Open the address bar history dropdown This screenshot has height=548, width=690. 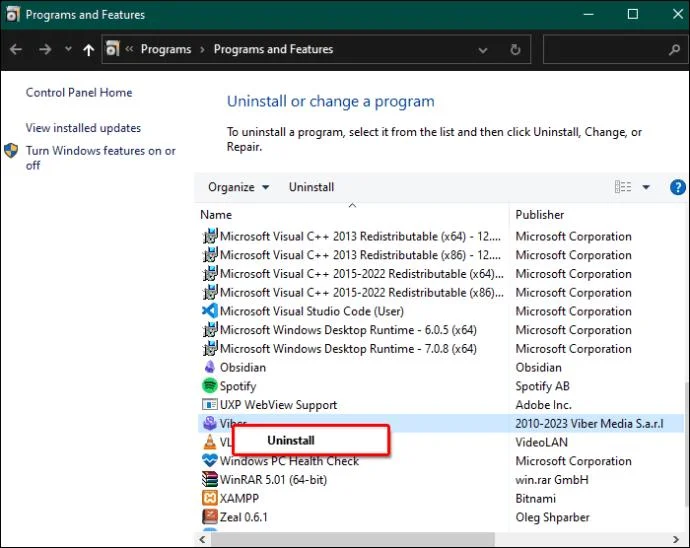(483, 50)
